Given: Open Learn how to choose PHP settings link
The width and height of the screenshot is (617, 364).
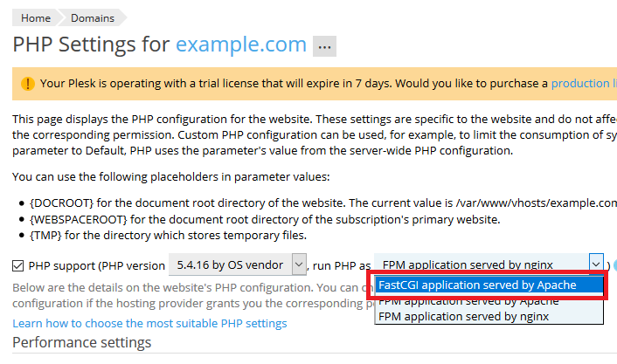Looking at the screenshot, I should [149, 324].
